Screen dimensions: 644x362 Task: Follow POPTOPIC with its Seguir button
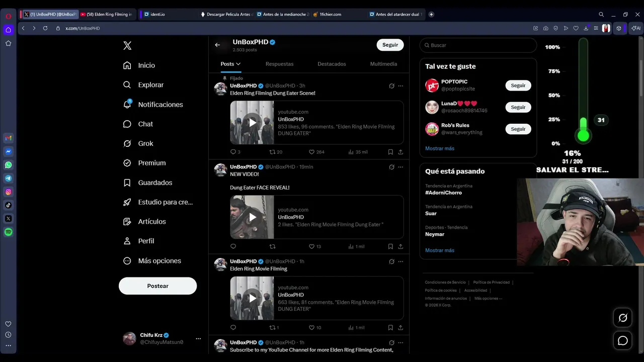[x=518, y=85]
